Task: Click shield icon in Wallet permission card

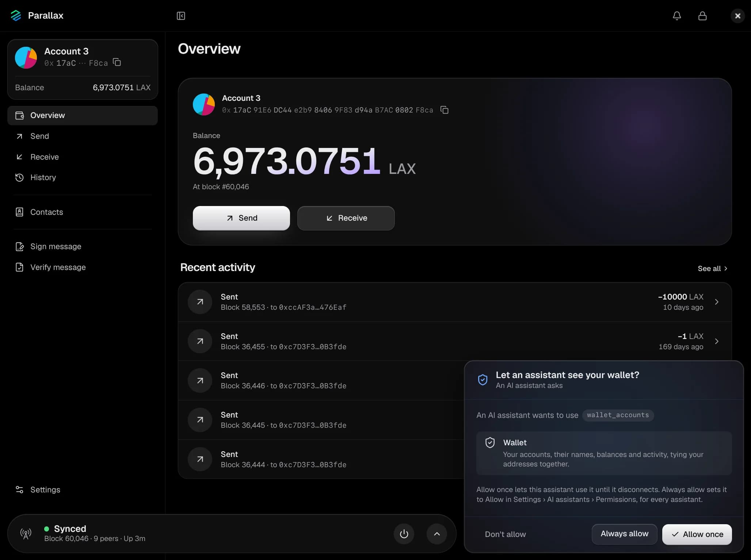Action: 490,443
